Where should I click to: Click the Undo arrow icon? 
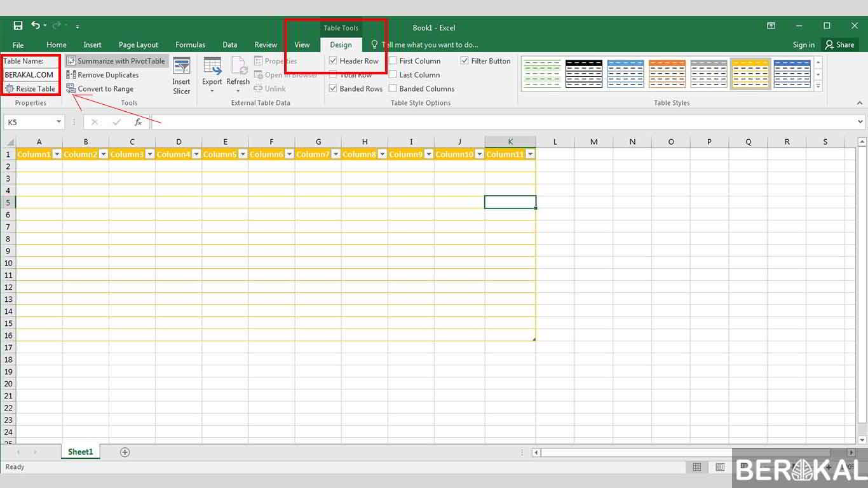coord(36,26)
